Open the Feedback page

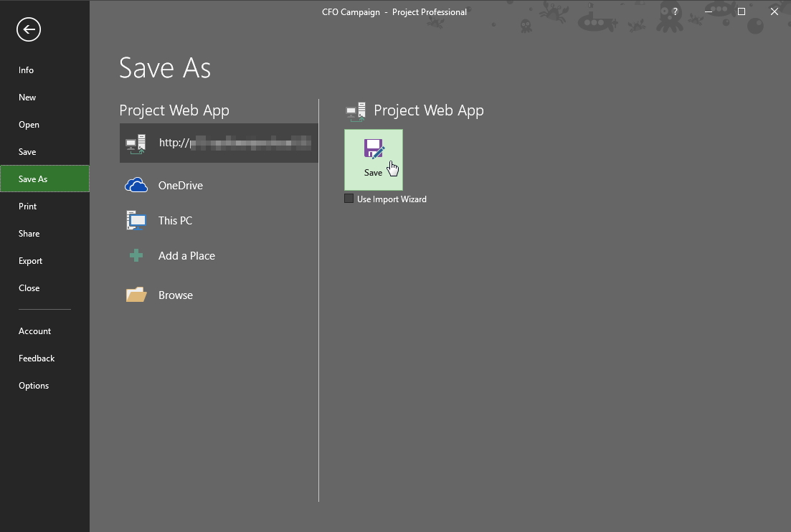click(45, 358)
